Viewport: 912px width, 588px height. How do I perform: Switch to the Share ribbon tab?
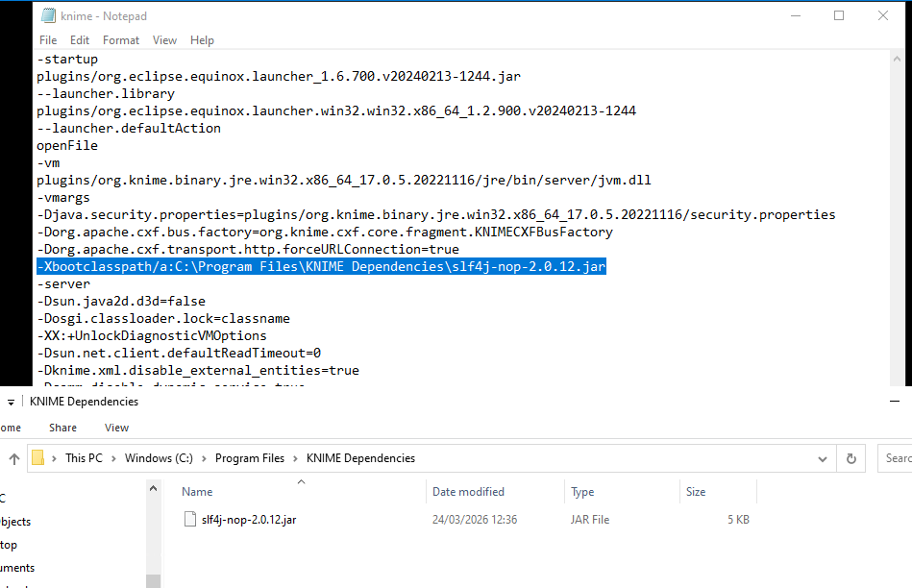pyautogui.click(x=63, y=428)
